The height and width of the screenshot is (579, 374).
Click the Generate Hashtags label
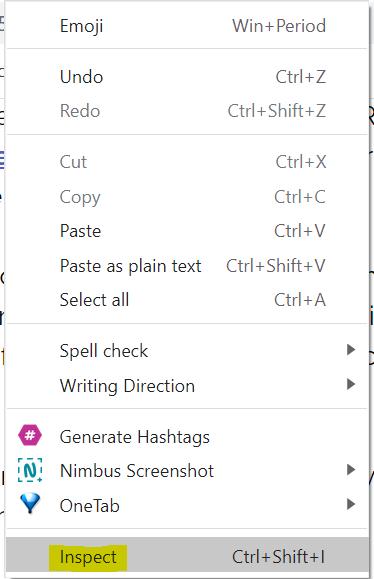point(135,437)
